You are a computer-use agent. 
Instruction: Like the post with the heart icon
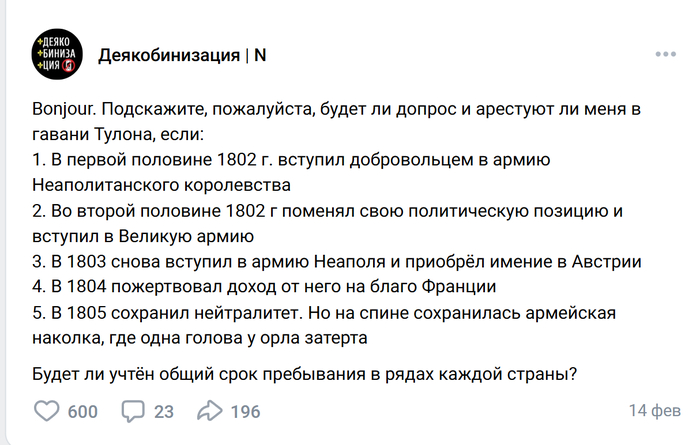click(47, 411)
